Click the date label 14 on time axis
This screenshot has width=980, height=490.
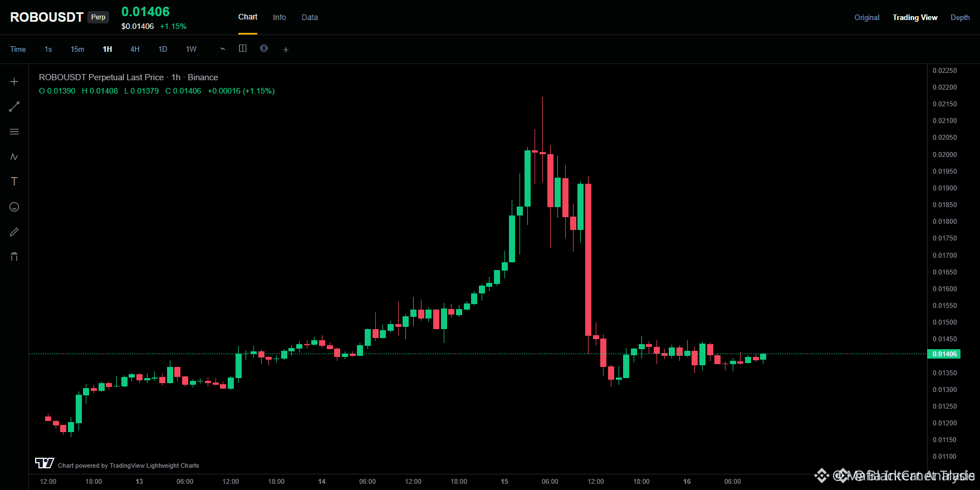[x=322, y=482]
